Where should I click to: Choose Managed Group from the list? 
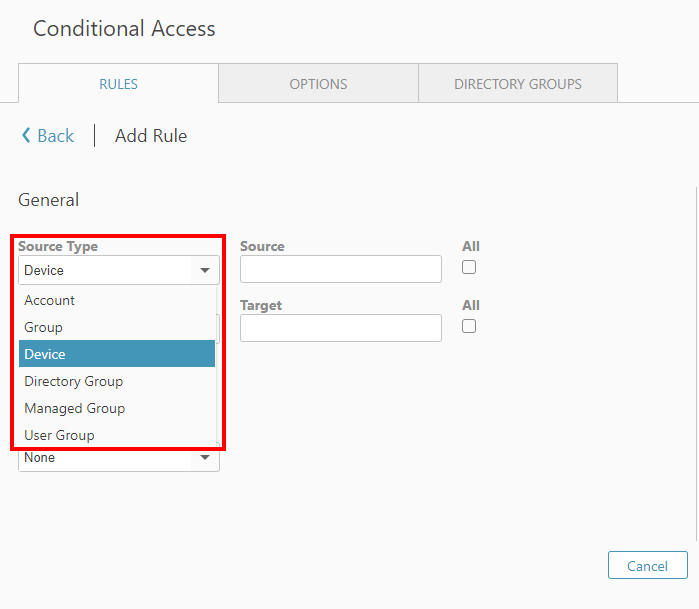pos(75,408)
